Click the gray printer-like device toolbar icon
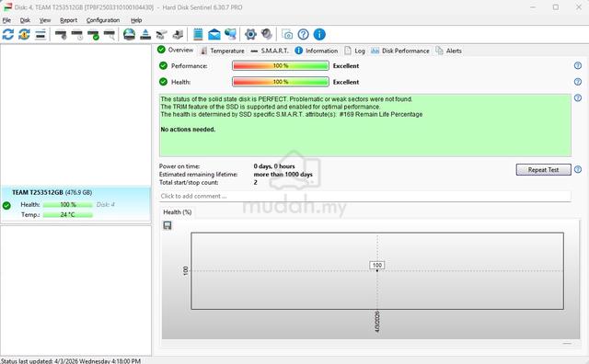 click(x=178, y=35)
